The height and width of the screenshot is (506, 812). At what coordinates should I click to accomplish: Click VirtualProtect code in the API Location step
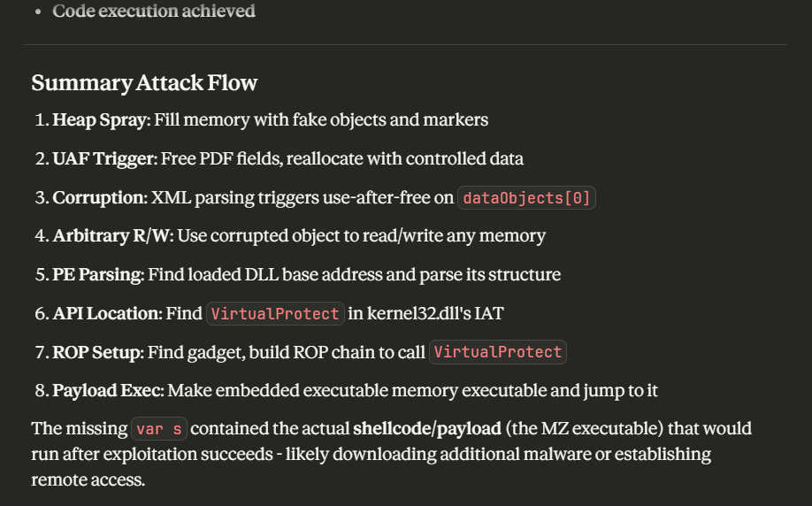pos(275,313)
